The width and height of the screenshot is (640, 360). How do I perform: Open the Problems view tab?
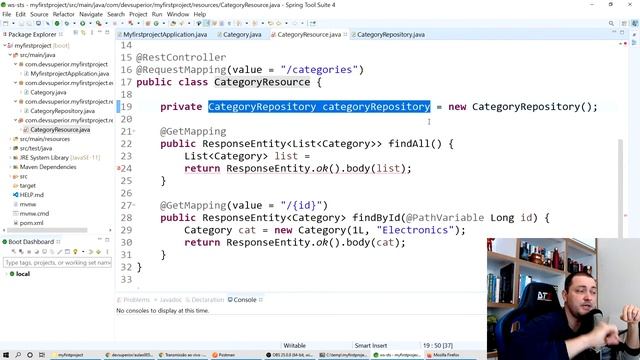pyautogui.click(x=134, y=300)
